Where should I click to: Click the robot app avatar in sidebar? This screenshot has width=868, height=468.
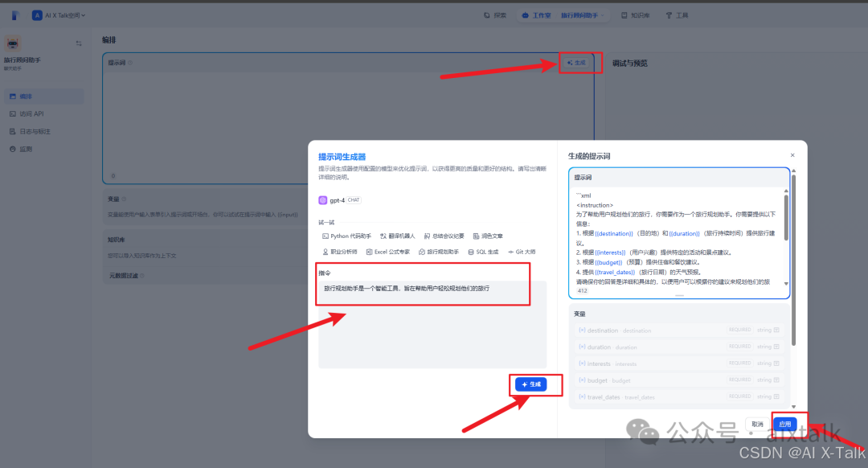click(13, 43)
